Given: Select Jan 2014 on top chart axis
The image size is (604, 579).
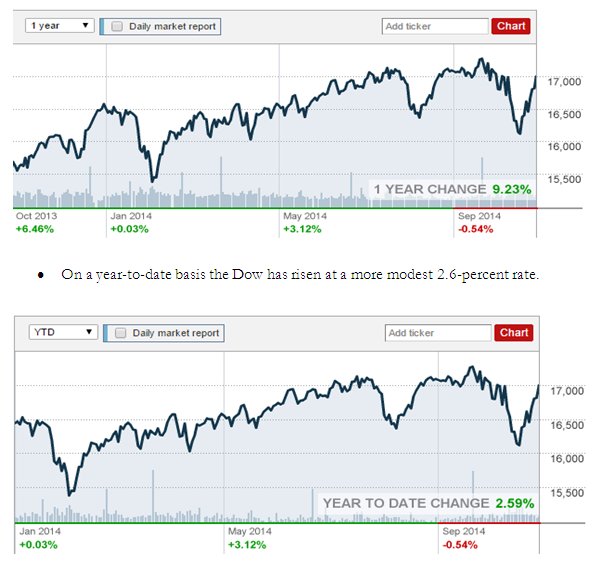Looking at the screenshot, I should [x=132, y=215].
